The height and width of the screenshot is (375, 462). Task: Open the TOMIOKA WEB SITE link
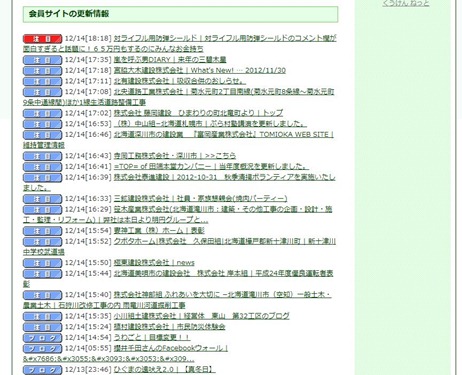224,134
